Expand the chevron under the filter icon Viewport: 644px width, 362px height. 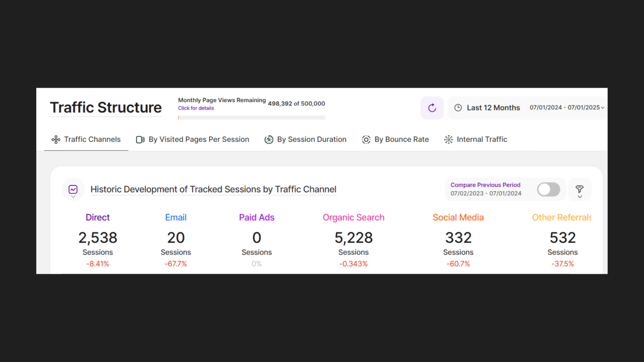[x=580, y=196]
